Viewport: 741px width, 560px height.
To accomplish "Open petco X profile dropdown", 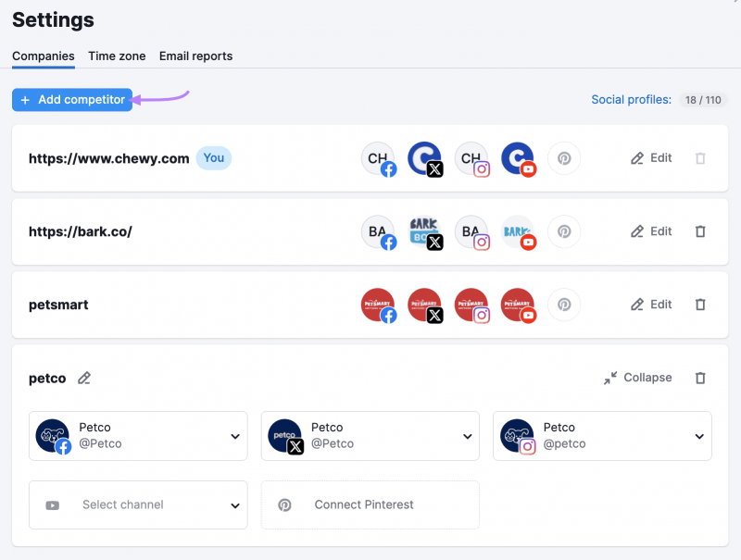I will click(x=370, y=436).
